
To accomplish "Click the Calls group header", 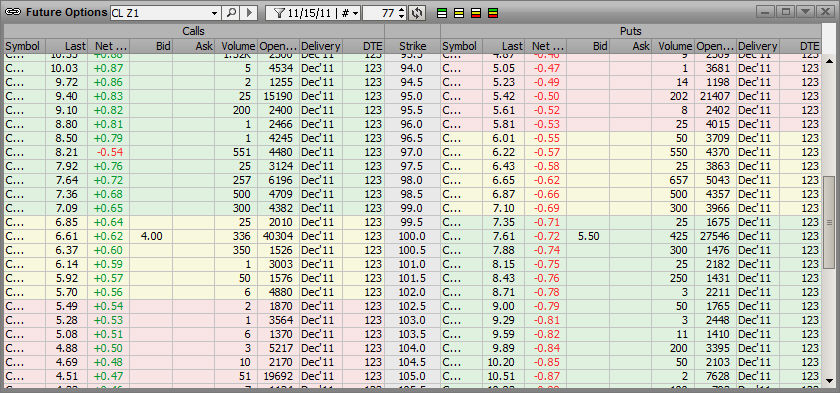I will [193, 32].
